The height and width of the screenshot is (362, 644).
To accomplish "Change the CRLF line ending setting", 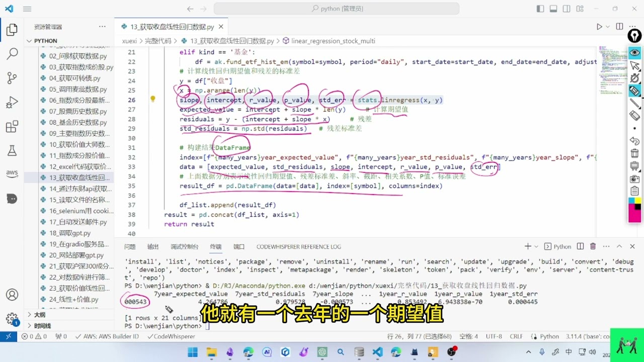I will pyautogui.click(x=516, y=336).
